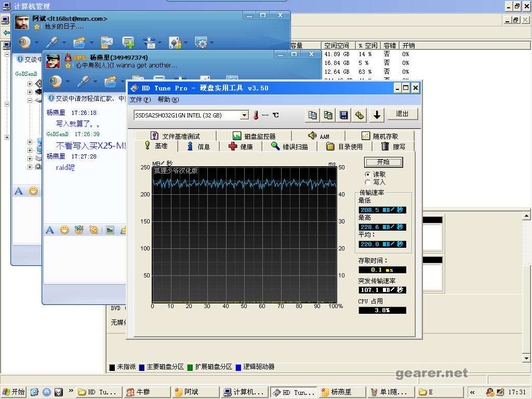Show hidden tray icons chevron
The height and width of the screenshot is (399, 532).
coord(472,392)
